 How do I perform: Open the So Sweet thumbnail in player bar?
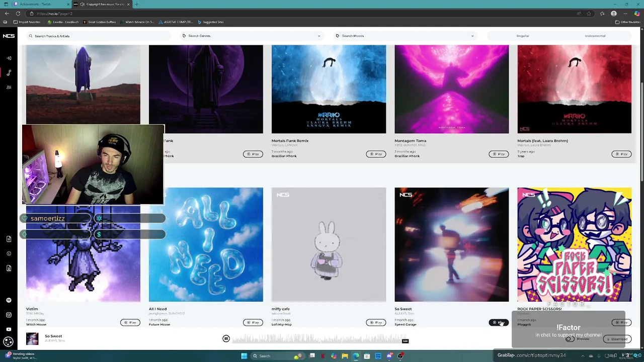pyautogui.click(x=32, y=339)
